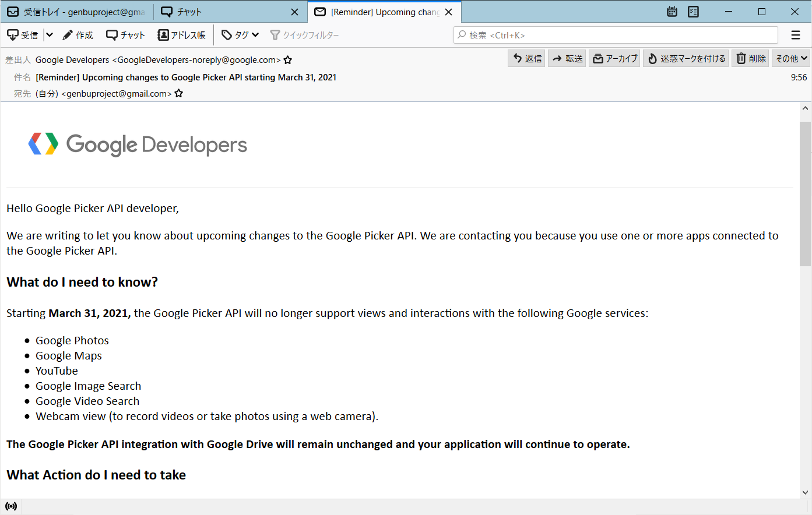This screenshot has width=812, height=515.
Task: Expand the Get Messages dropdown arrow
Action: (50, 35)
